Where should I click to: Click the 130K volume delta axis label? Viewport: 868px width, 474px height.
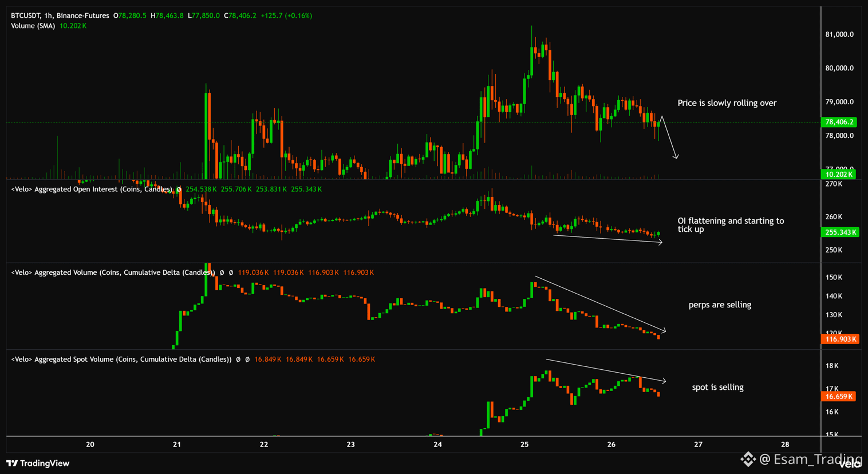[x=834, y=315]
